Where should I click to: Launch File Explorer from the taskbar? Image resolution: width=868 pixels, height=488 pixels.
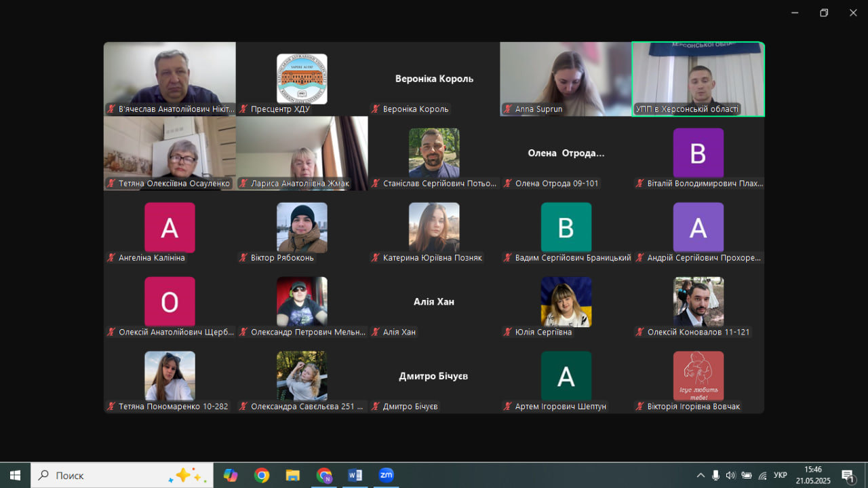292,475
